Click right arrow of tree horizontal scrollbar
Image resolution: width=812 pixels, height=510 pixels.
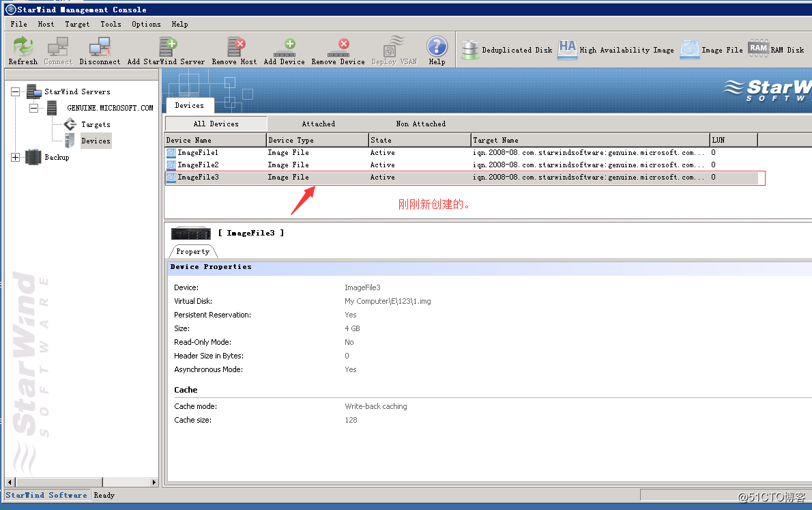tap(154, 482)
